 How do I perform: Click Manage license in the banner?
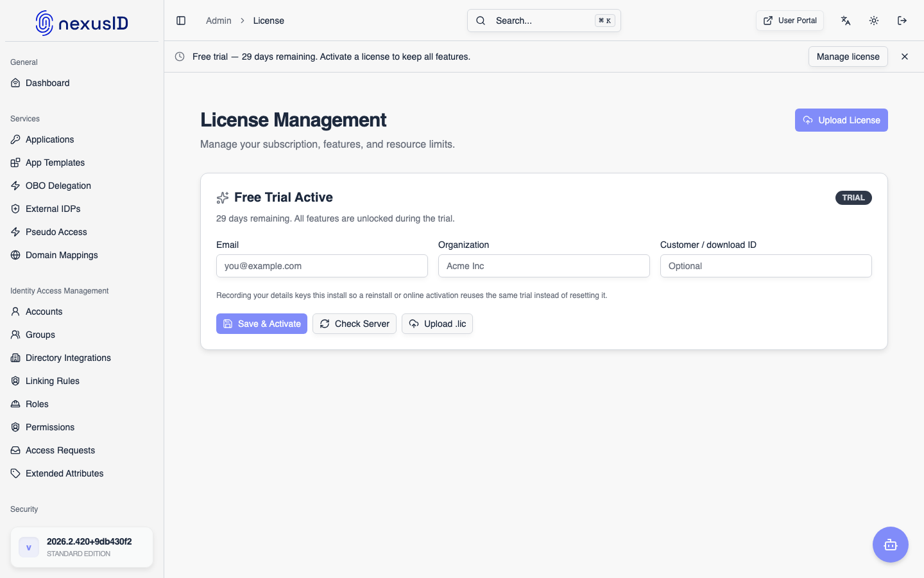848,57
